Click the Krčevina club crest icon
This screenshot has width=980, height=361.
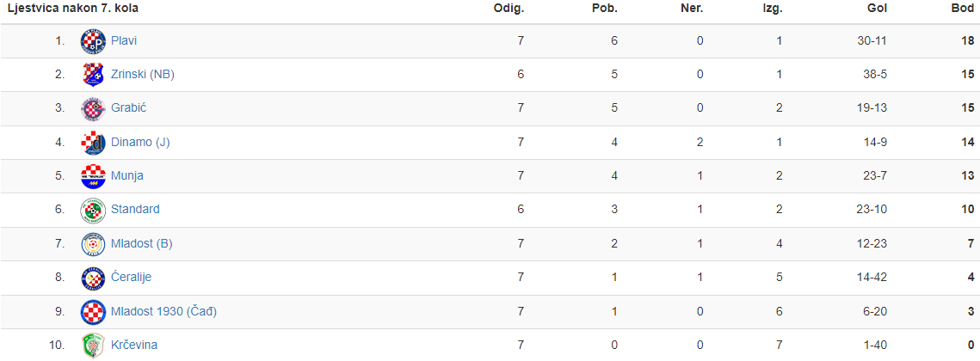pyautogui.click(x=93, y=346)
